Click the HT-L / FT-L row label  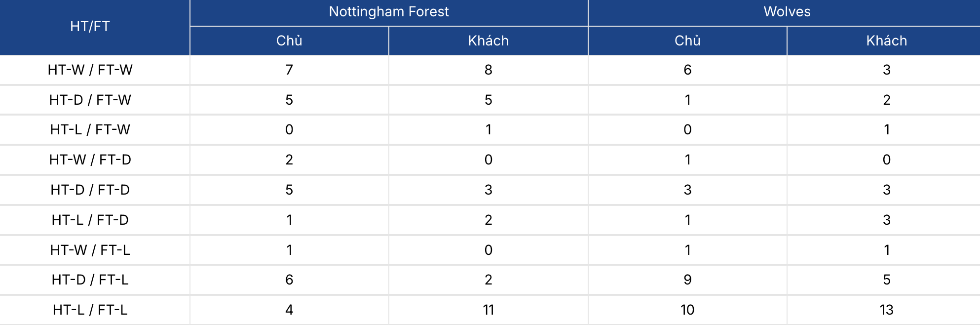(x=90, y=310)
